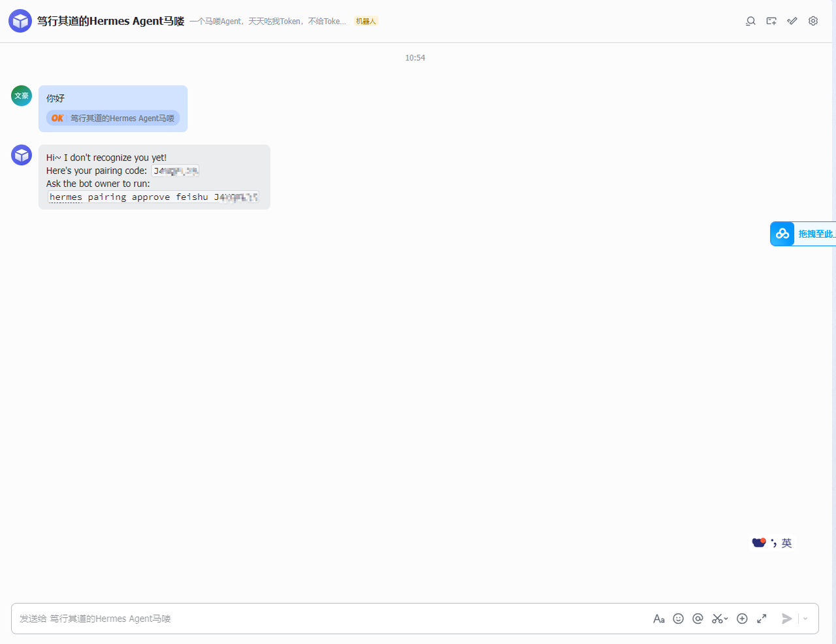
Task: Click the Hermes Agent bot avatar in header
Action: 20,21
